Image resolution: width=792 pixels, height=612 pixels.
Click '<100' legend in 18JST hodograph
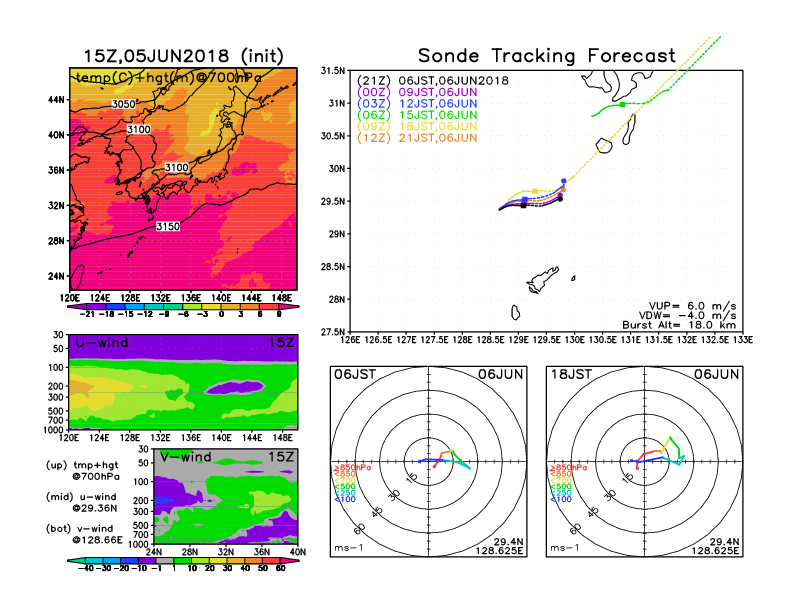561,499
